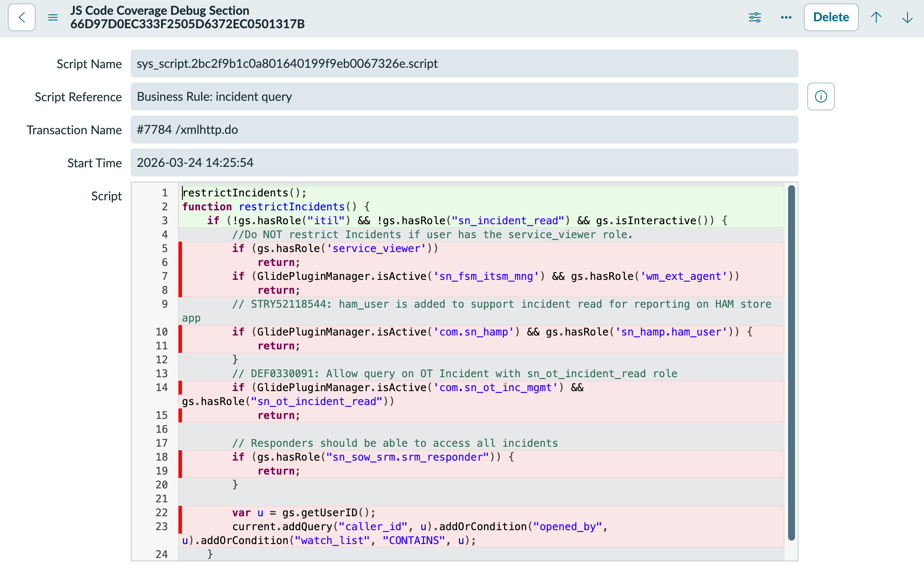Click the 'sn_hamp.ham_user' string on line 10
Image resolution: width=924 pixels, height=571 pixels.
tap(671, 332)
